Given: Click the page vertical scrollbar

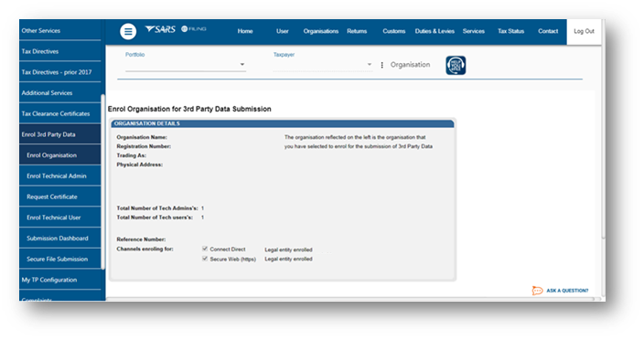Looking at the screenshot, I should coord(603,128).
